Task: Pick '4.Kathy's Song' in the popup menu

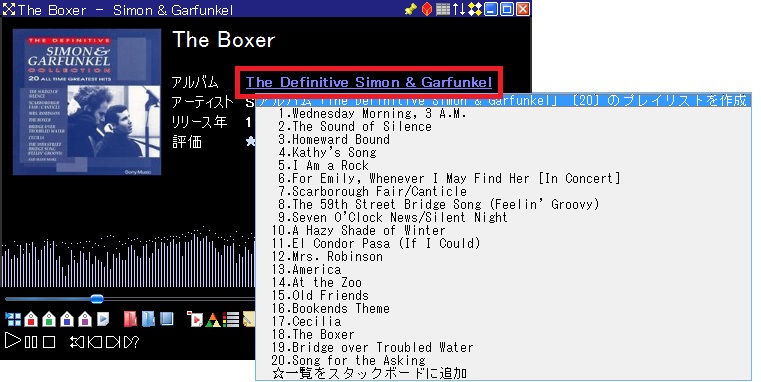Action: click(x=503, y=152)
